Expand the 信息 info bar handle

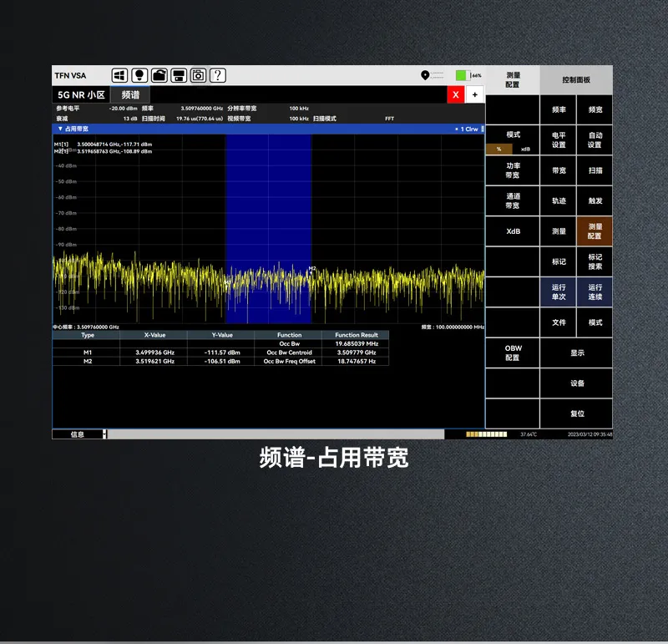click(104, 434)
